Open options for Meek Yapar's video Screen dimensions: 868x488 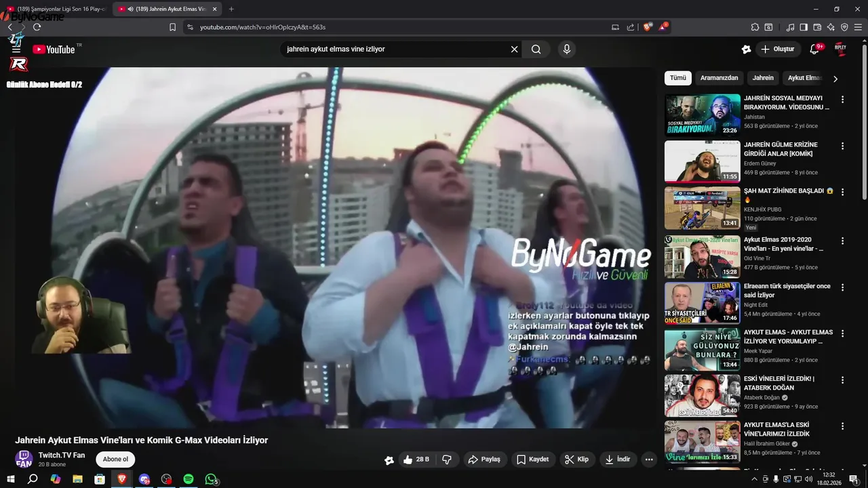pyautogui.click(x=843, y=333)
